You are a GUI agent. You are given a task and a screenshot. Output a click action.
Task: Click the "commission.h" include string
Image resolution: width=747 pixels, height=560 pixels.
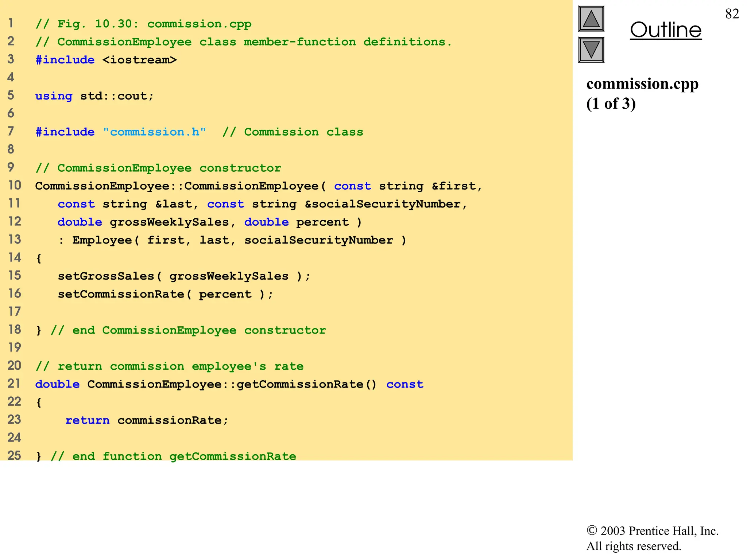pyautogui.click(x=154, y=132)
